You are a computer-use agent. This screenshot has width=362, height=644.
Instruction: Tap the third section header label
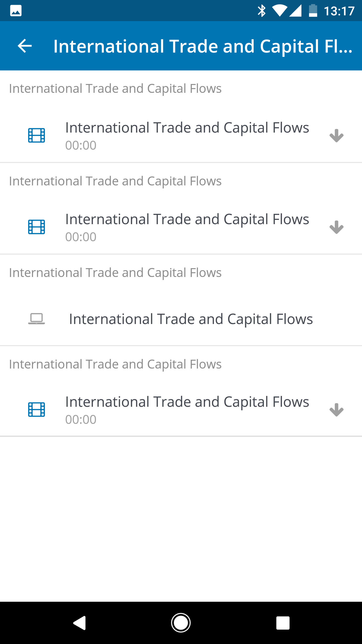115,273
